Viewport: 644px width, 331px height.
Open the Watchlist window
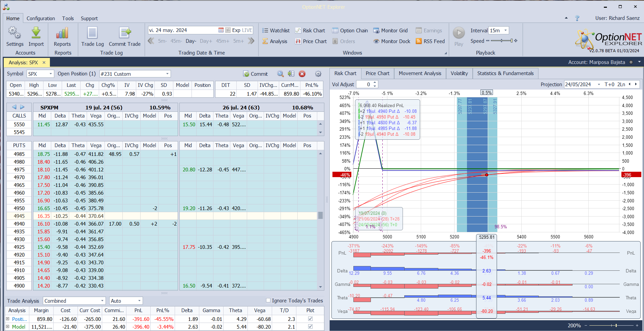pos(276,31)
